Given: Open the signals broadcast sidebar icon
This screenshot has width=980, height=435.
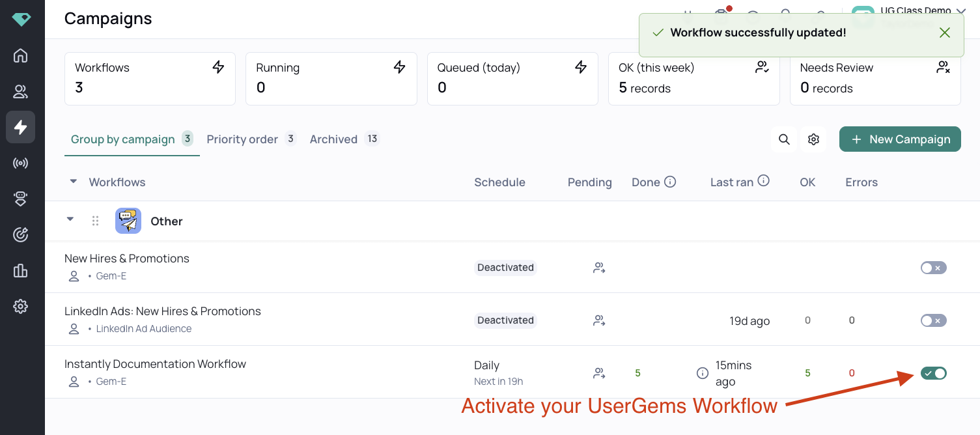Looking at the screenshot, I should click(x=21, y=163).
